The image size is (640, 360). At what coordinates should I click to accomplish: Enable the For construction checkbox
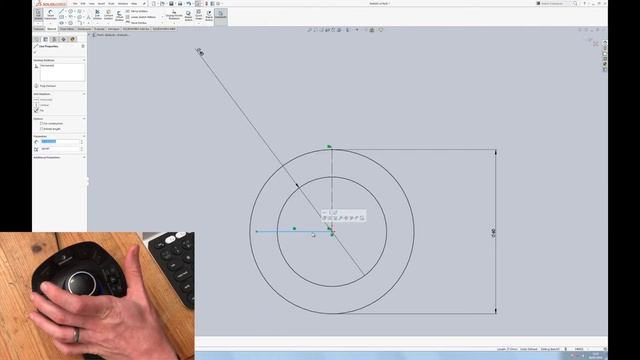coord(41,123)
